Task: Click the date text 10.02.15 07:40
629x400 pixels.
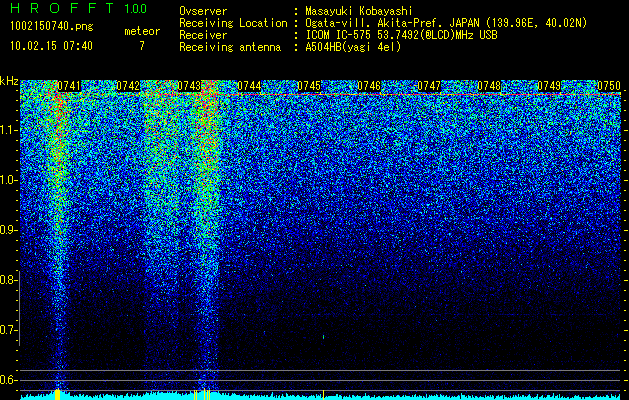Action: (x=51, y=46)
